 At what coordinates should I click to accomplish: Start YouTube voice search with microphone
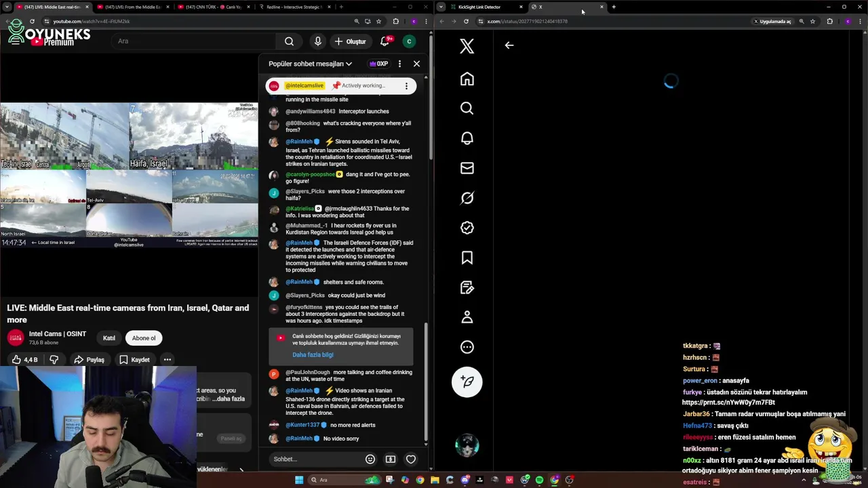tap(317, 41)
